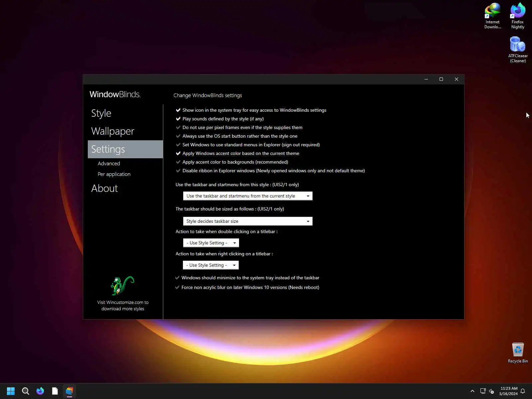This screenshot has height=399, width=532.
Task: Enable Disable ribbon in Explorer windows
Action: (x=270, y=171)
